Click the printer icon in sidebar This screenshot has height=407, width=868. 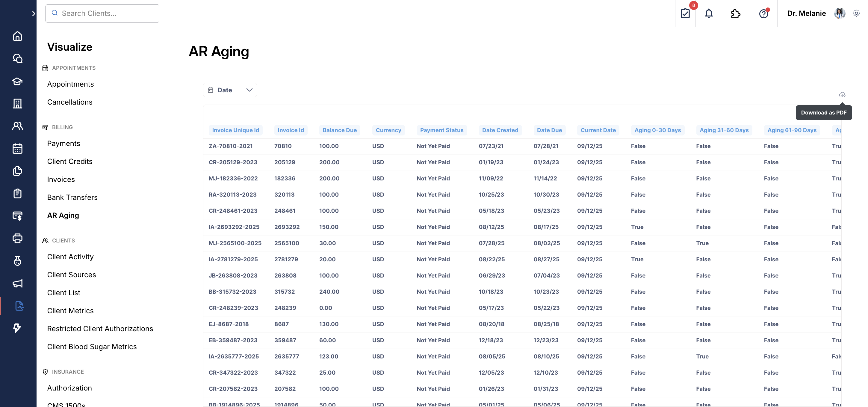[x=17, y=238]
